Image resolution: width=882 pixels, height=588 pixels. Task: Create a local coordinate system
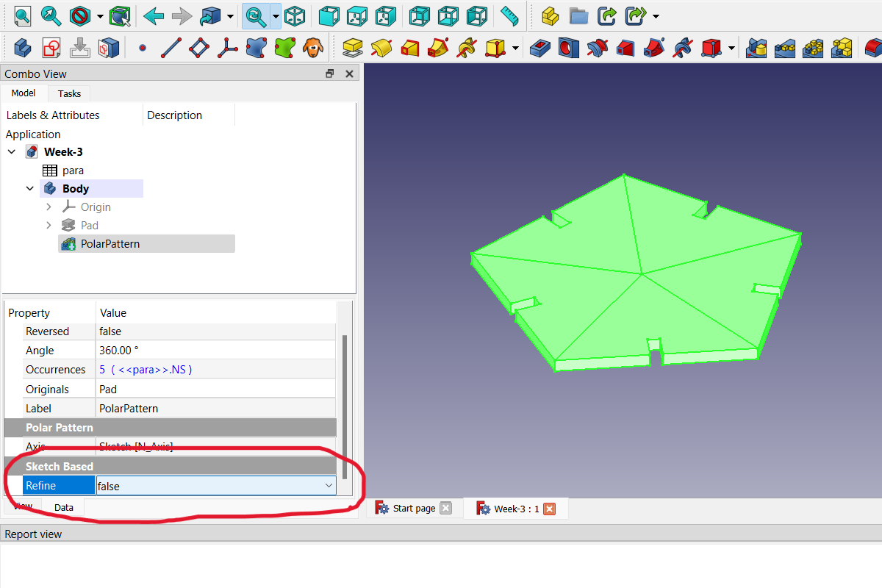pyautogui.click(x=228, y=49)
